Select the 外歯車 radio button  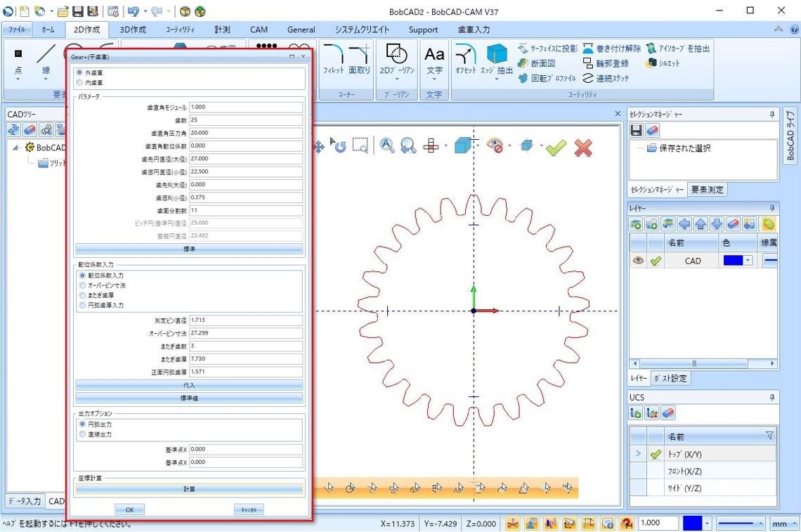coord(79,73)
